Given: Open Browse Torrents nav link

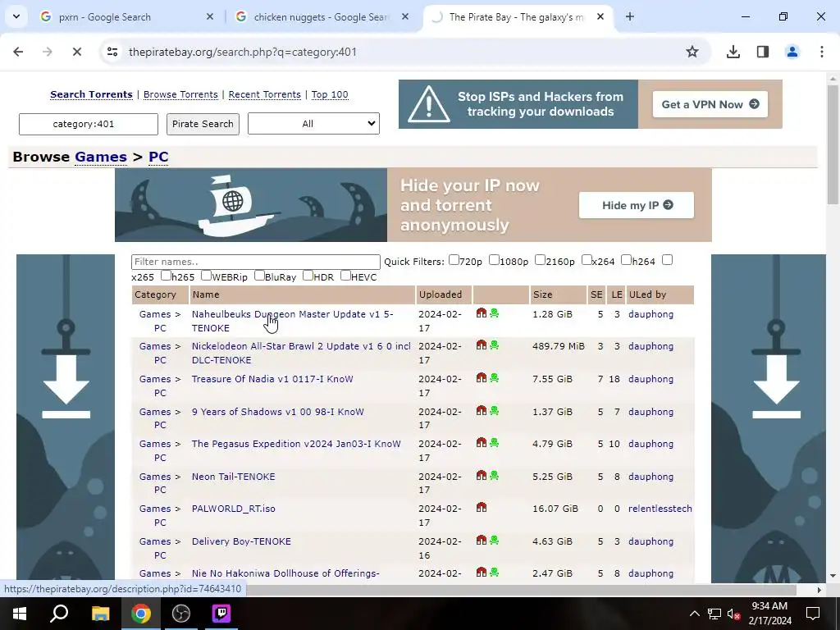Looking at the screenshot, I should click(x=180, y=94).
